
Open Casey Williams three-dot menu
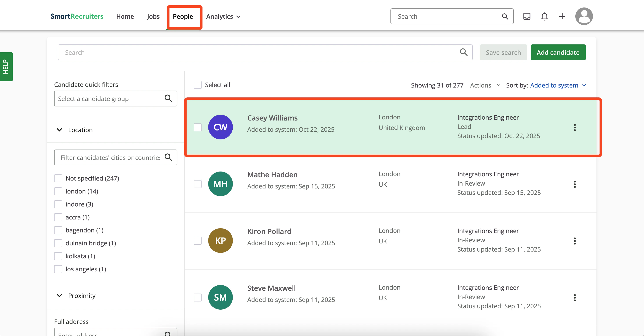pyautogui.click(x=574, y=127)
